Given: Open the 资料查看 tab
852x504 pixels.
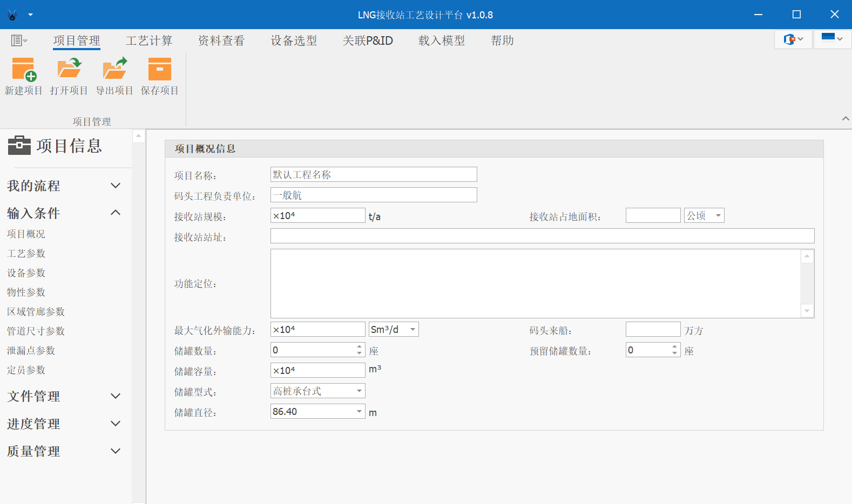Looking at the screenshot, I should coord(221,40).
